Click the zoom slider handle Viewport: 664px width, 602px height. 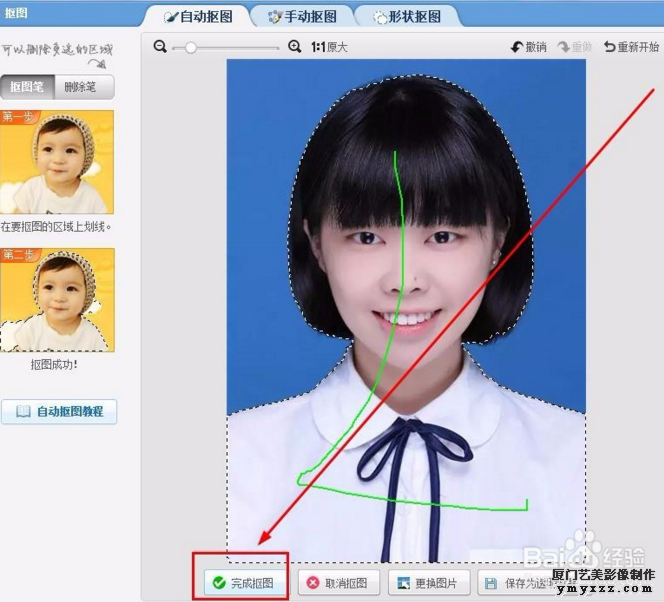click(x=190, y=47)
